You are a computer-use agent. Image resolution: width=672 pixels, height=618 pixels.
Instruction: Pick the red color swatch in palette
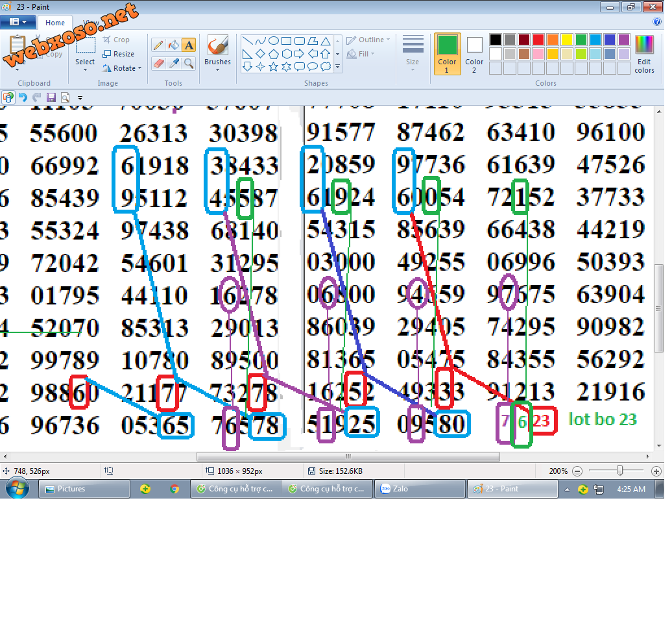tap(538, 40)
